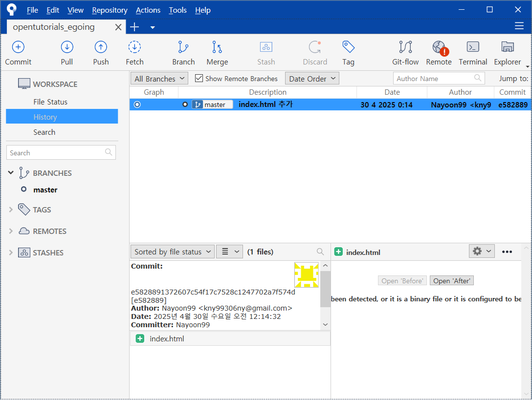Screen dimensions: 532x400
Task: Open the hamburger menu in tab bar
Action: (x=519, y=26)
